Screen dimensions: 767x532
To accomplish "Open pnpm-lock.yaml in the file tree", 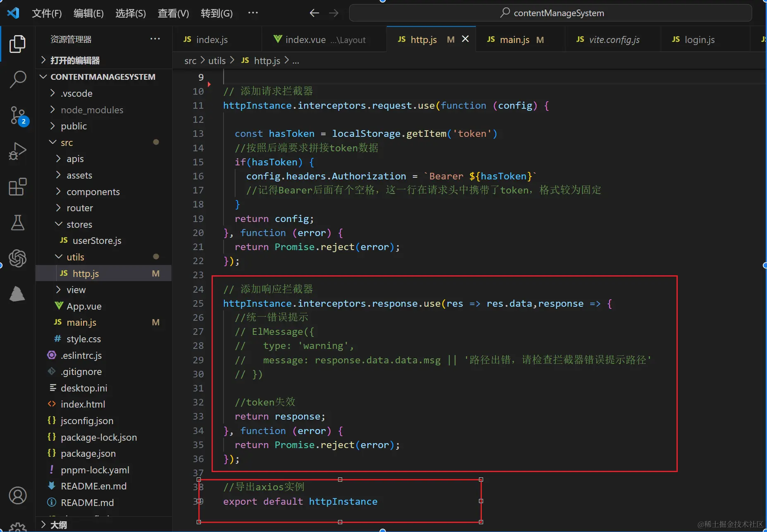I will [x=103, y=470].
